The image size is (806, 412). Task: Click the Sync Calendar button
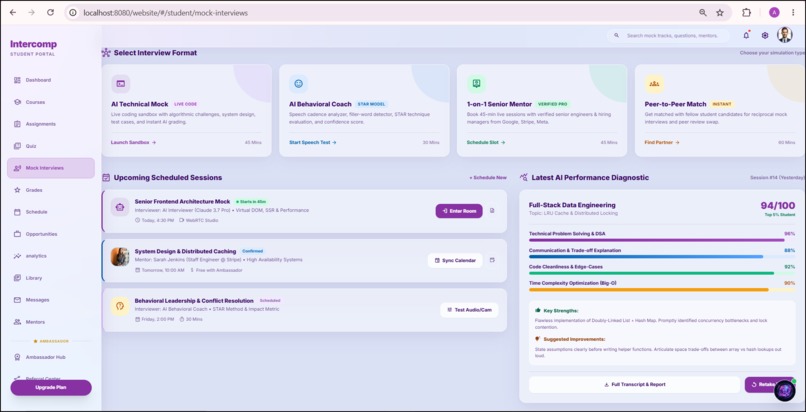[455, 260]
